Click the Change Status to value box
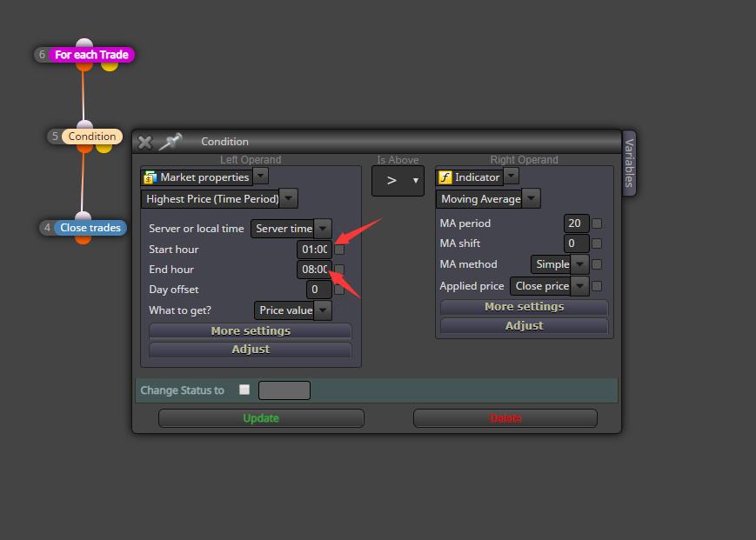 (284, 390)
